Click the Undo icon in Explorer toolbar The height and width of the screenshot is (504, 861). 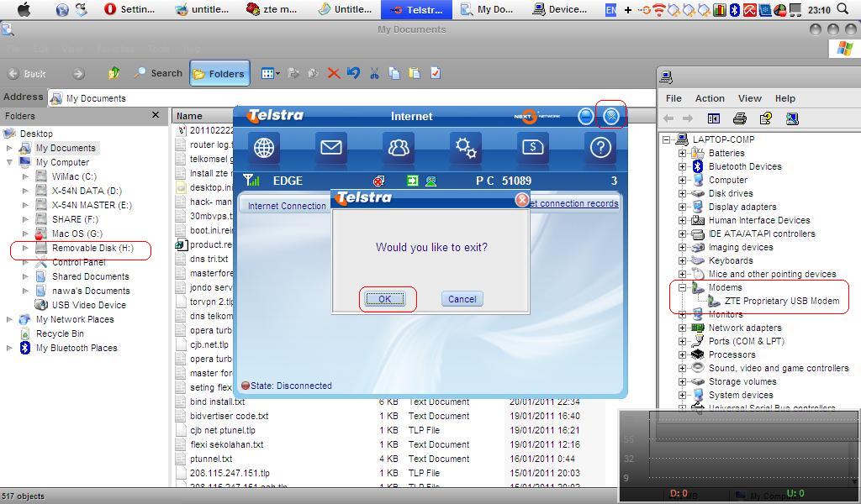354,73
